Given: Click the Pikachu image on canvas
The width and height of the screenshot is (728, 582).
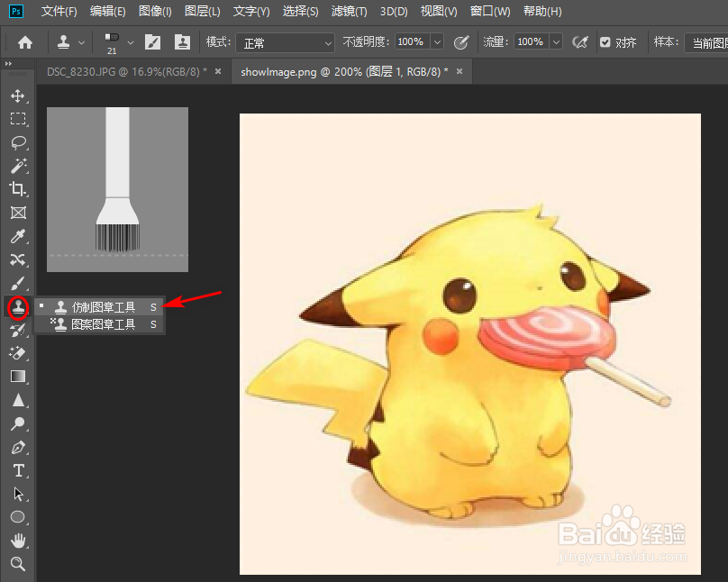Looking at the screenshot, I should pos(469,344).
